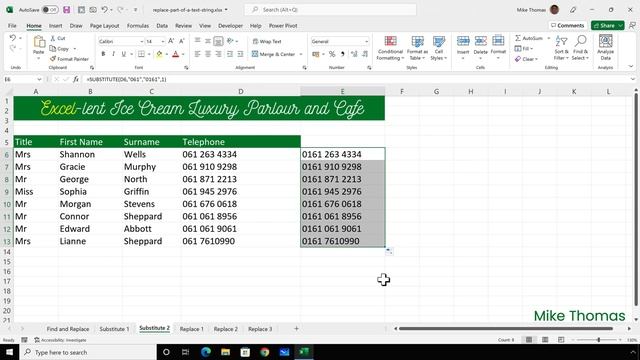Open the Find and Replace sheet tab

[x=68, y=329]
